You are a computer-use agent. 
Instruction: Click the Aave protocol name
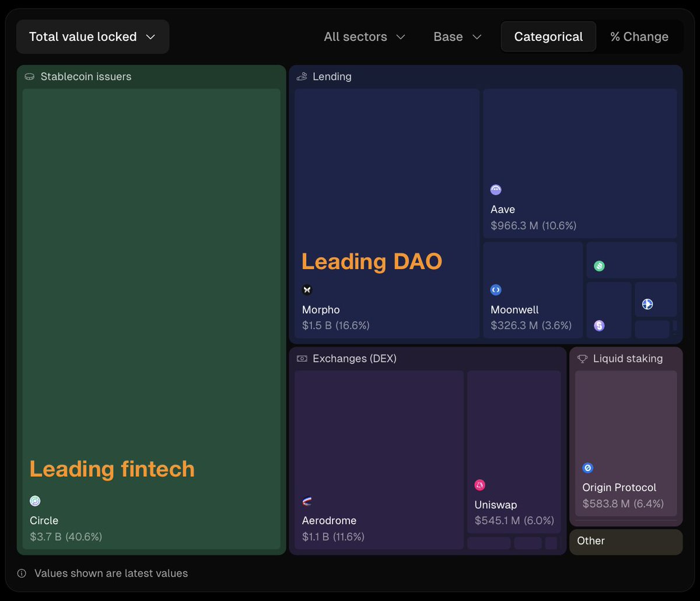point(503,209)
